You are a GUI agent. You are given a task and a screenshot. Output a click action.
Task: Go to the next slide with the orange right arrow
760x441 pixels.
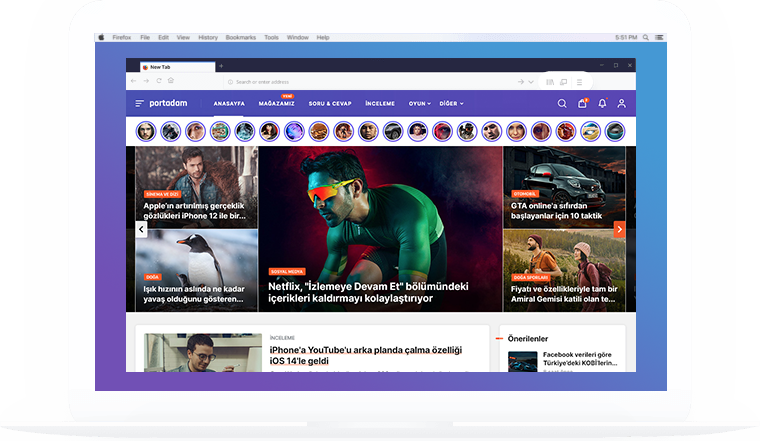[x=619, y=229]
